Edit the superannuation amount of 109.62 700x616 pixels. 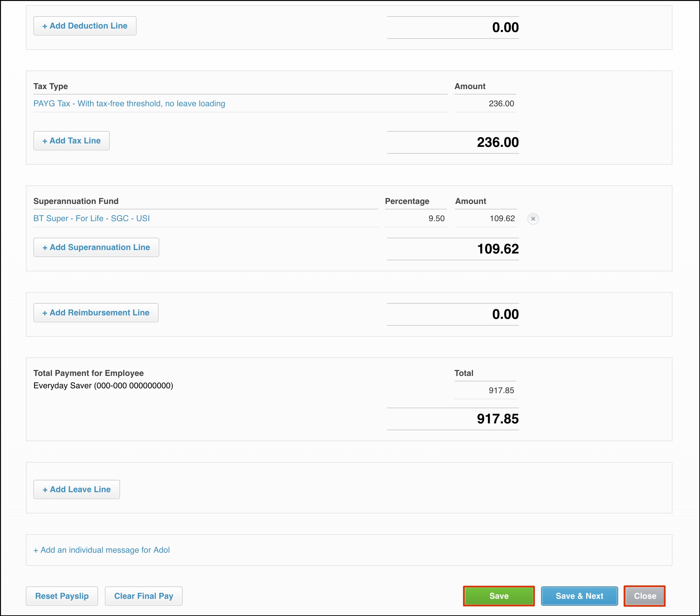tap(485, 218)
